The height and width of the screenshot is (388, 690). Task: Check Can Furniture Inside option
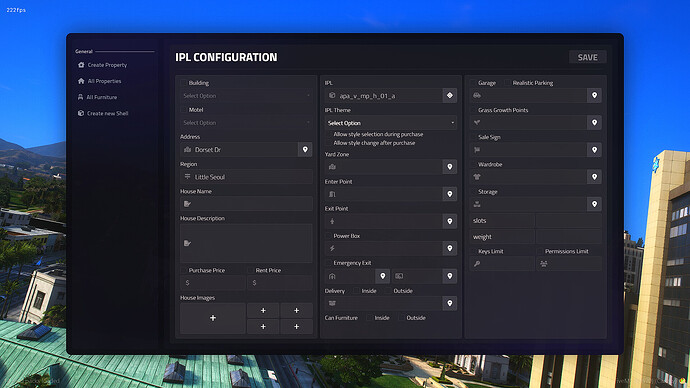coord(369,318)
